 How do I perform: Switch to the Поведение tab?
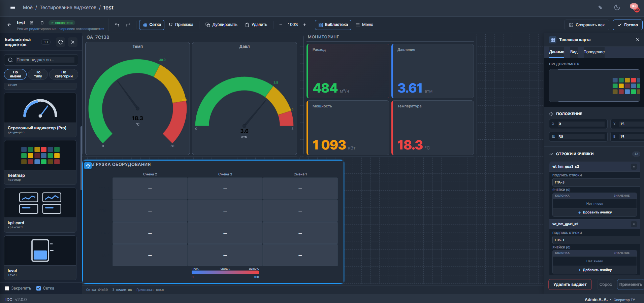(594, 52)
